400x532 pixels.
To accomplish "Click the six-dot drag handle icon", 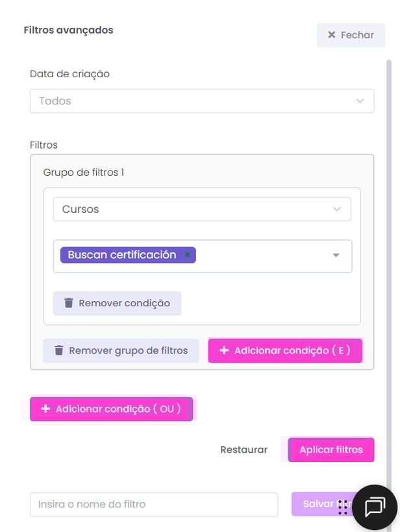I will coord(343,507).
